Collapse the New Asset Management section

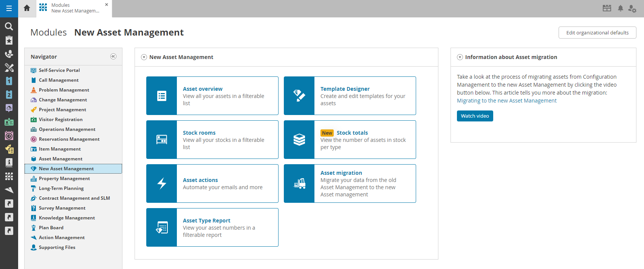click(x=144, y=57)
